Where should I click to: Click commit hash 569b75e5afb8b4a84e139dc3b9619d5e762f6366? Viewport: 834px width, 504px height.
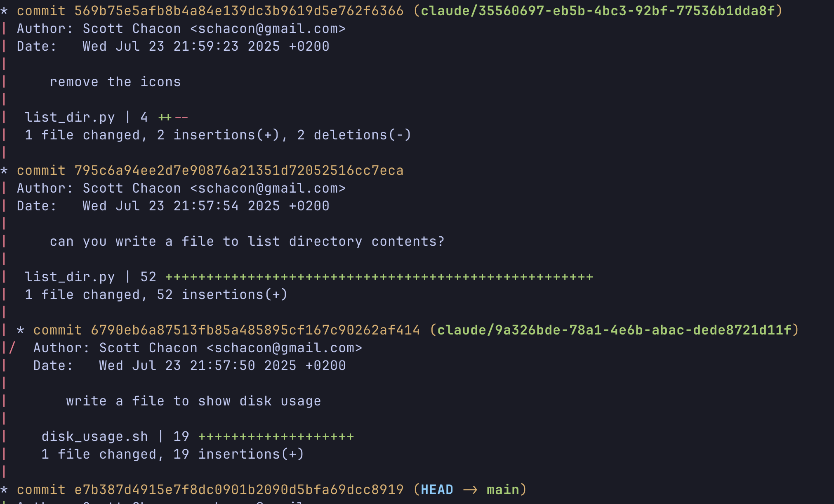[x=239, y=11]
